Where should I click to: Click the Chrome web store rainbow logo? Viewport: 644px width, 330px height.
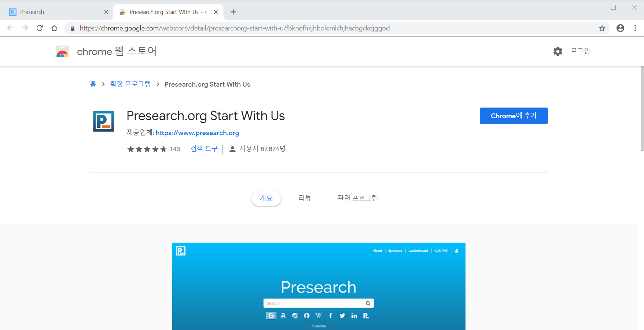(x=62, y=51)
